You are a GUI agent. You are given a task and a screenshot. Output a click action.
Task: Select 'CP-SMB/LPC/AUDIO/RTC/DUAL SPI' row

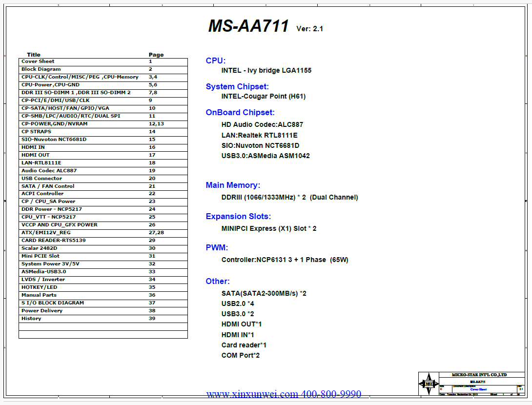[103, 116]
